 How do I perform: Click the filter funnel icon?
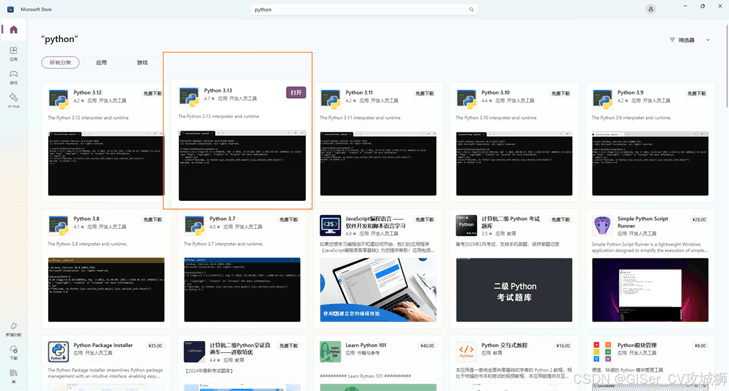click(672, 40)
